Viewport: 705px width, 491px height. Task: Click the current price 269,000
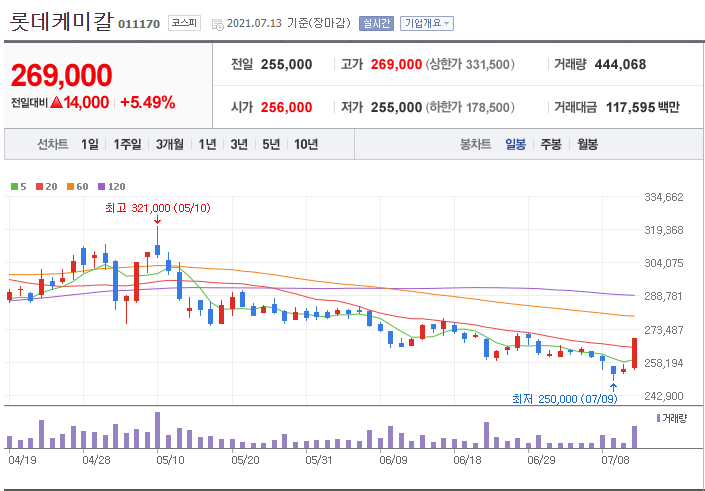pos(61,76)
